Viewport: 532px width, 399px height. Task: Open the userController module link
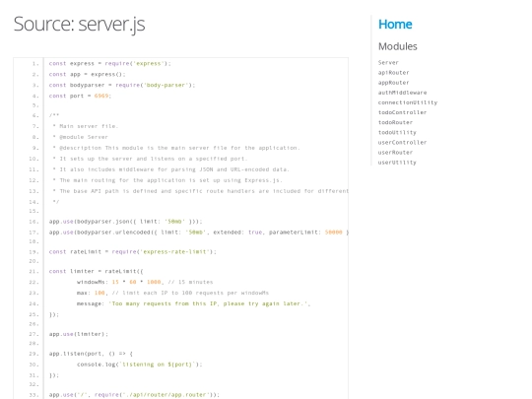402,143
